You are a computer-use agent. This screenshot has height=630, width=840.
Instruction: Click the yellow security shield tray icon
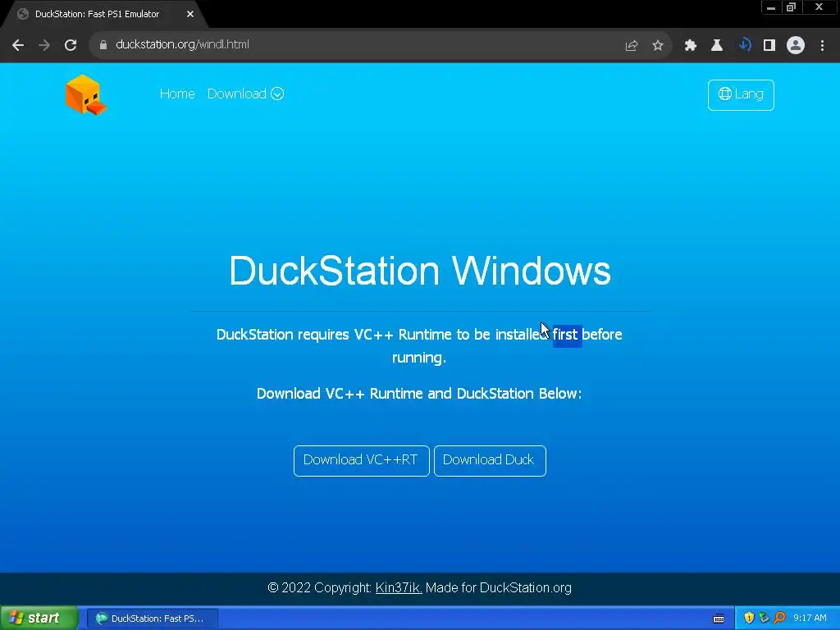(x=749, y=619)
